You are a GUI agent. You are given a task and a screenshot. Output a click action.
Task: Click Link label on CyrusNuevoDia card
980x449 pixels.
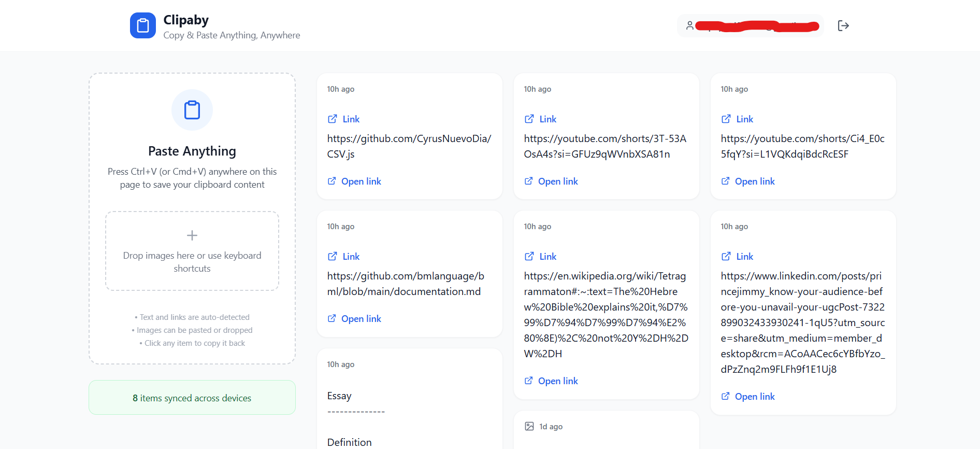coord(351,119)
